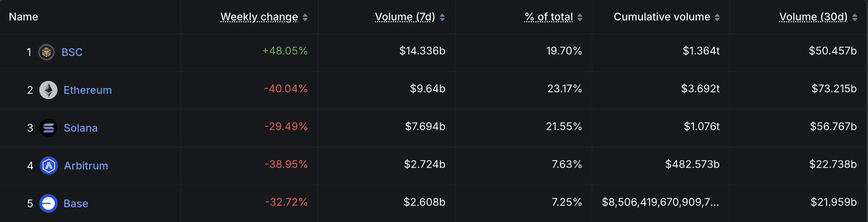Click sort arrows beside Cumulative volume
This screenshot has height=222, width=868.
pyautogui.click(x=717, y=17)
